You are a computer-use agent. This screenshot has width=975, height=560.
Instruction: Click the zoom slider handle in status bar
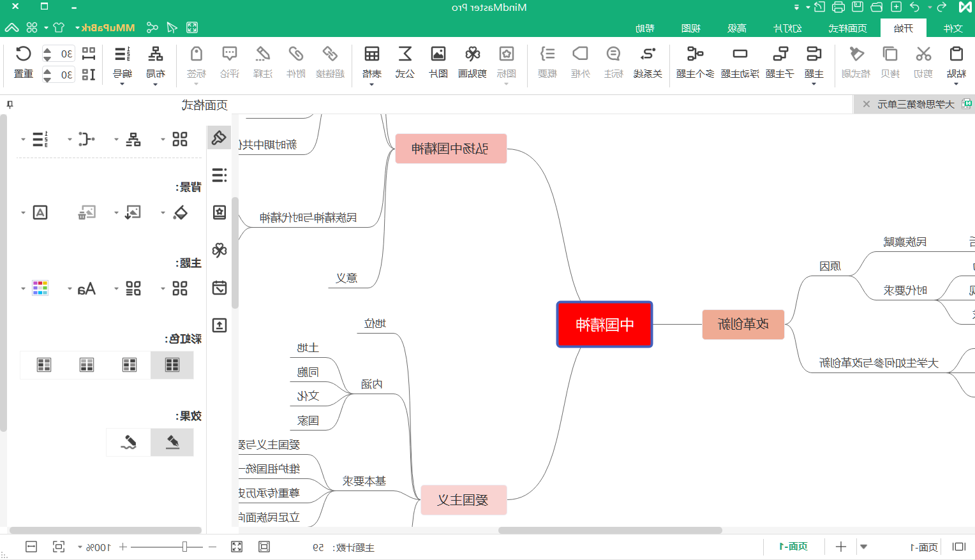tap(184, 547)
